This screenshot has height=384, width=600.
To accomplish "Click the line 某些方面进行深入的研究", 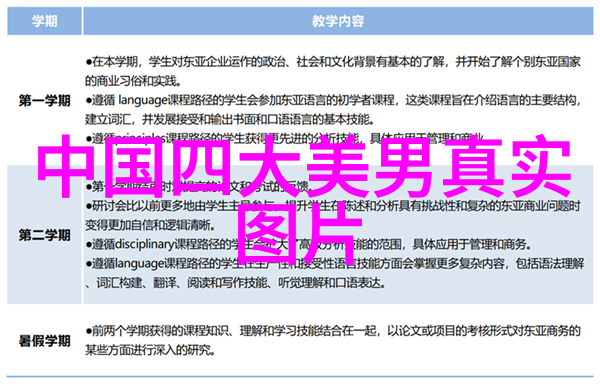I will click(150, 350).
